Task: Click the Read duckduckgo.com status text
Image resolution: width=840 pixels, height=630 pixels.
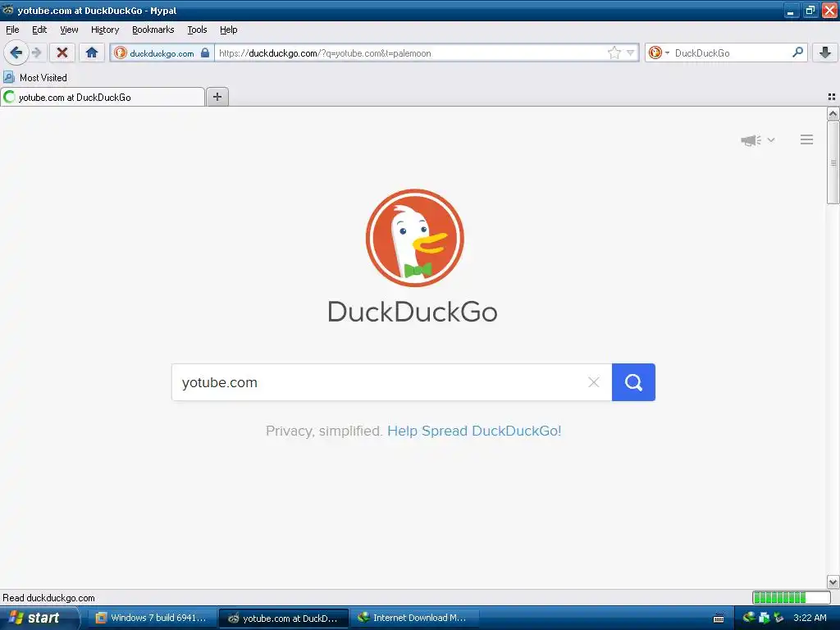Action: click(x=48, y=598)
